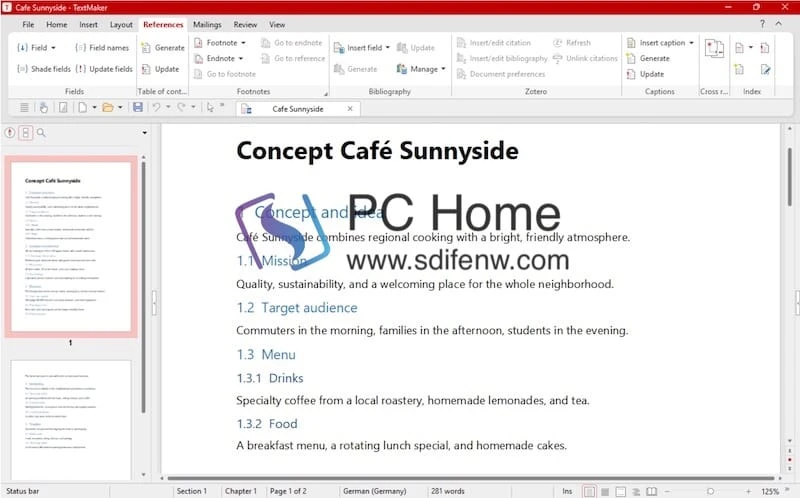Click Update in Table of contents group

pos(160,69)
